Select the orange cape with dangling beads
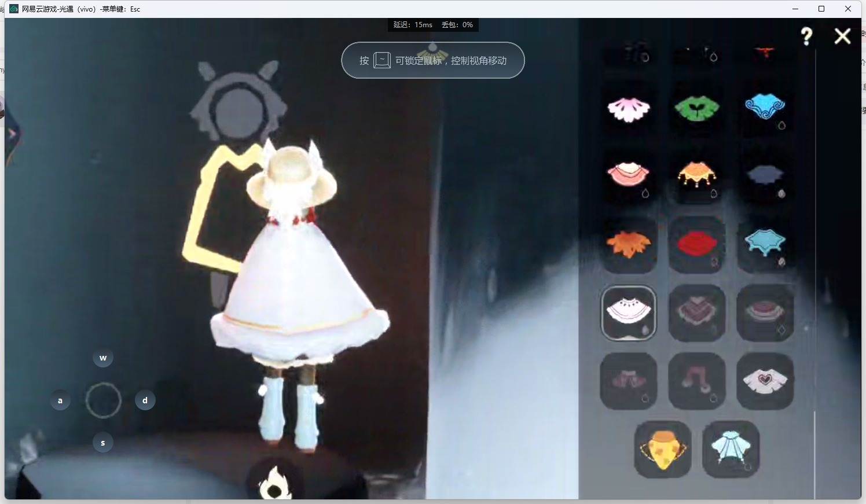The image size is (866, 504). 697,175
